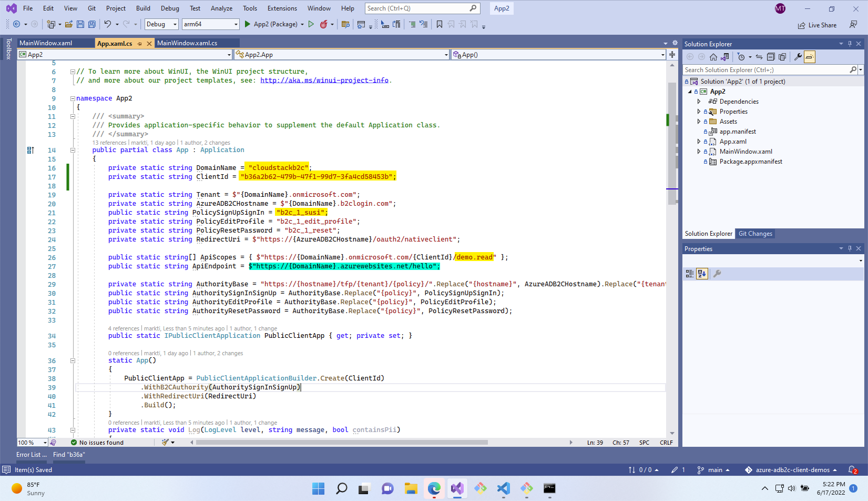Click the code cleanup broom icon
Screen dimensions: 868x501
(166, 443)
